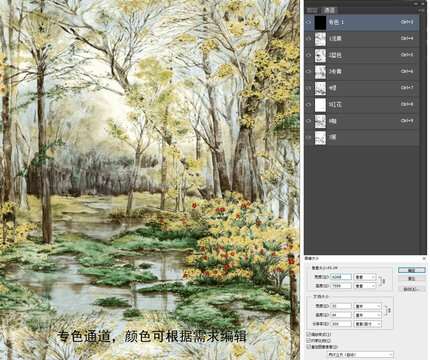Click the pixel height input field
The image size is (430, 360).
[341, 286]
